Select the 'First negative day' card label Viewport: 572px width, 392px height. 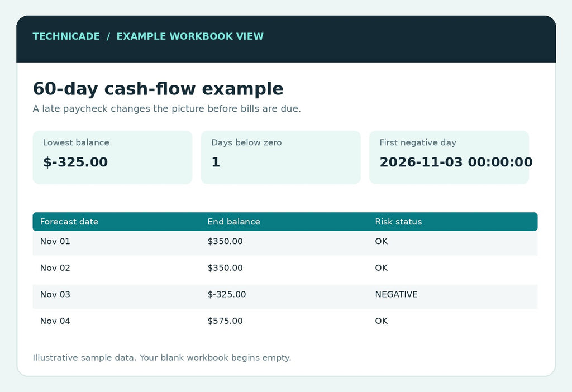point(418,142)
